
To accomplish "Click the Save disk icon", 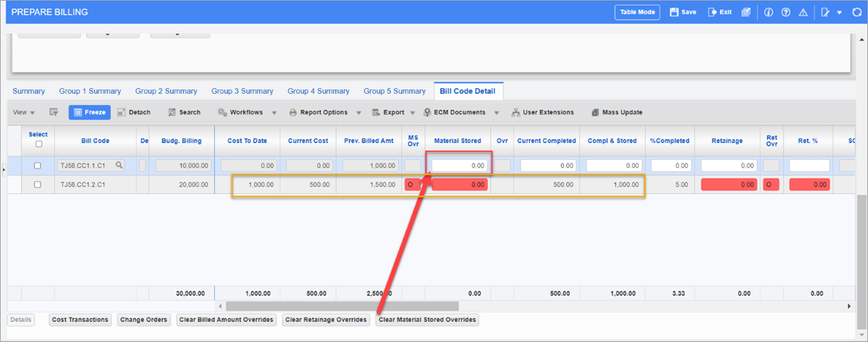I will click(674, 12).
